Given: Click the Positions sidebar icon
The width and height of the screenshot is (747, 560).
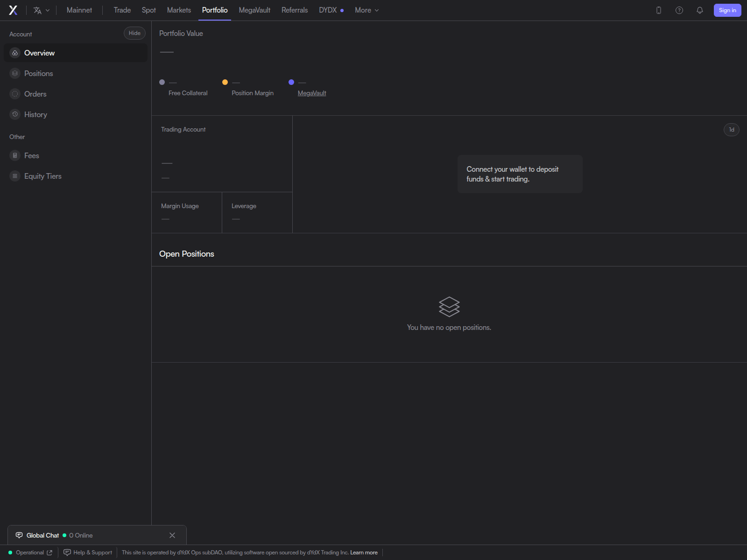Looking at the screenshot, I should (x=15, y=73).
